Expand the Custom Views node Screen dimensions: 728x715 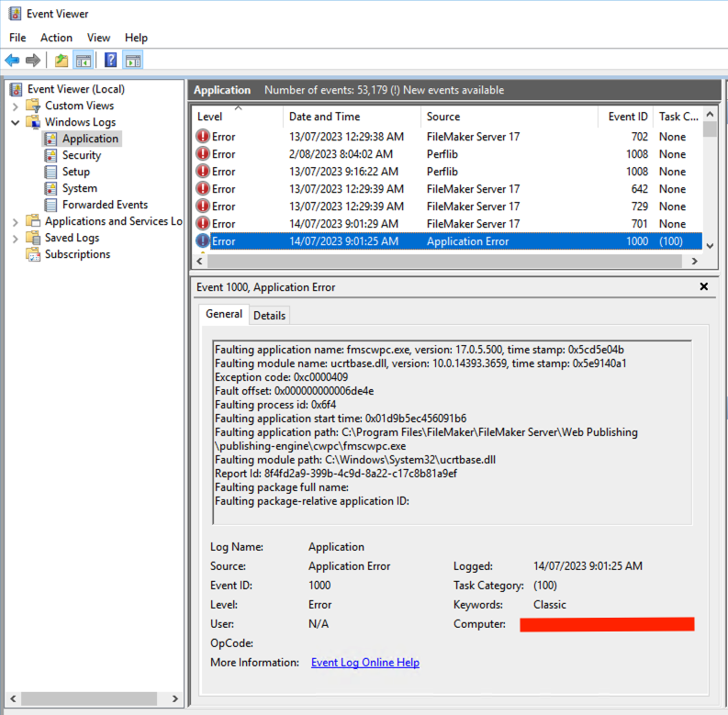[16, 106]
